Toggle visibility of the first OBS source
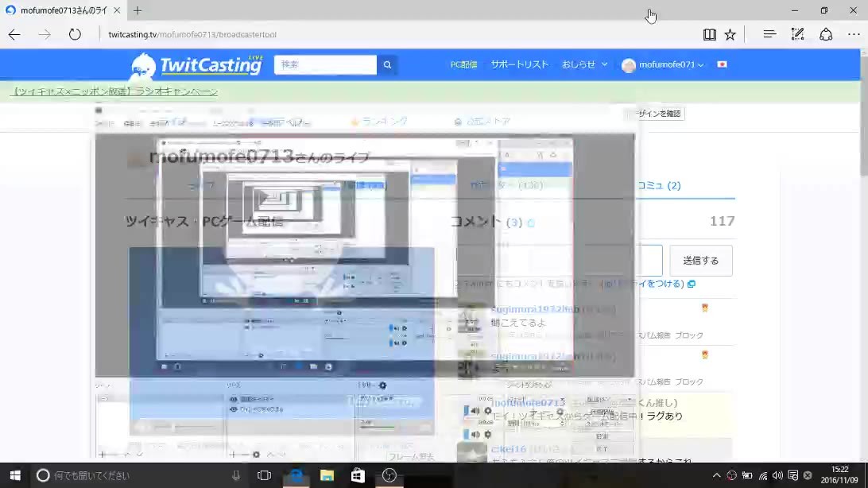Viewport: 868px width, 488px height. pos(234,399)
